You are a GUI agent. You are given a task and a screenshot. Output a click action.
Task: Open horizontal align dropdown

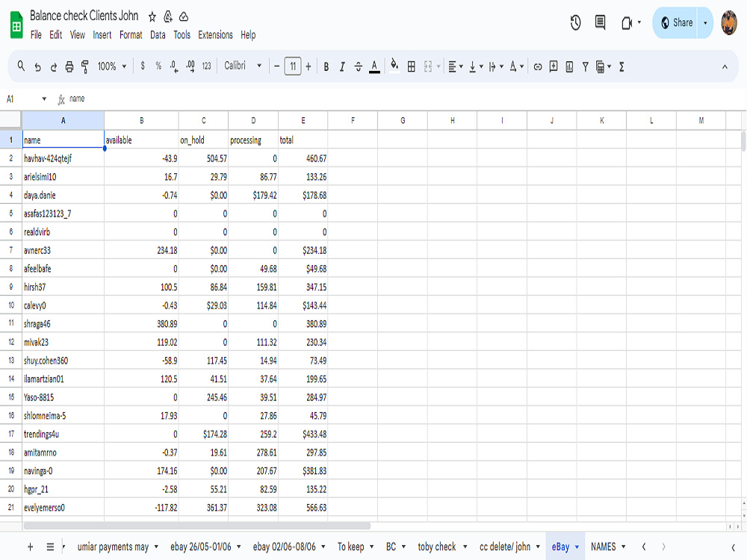(x=456, y=66)
